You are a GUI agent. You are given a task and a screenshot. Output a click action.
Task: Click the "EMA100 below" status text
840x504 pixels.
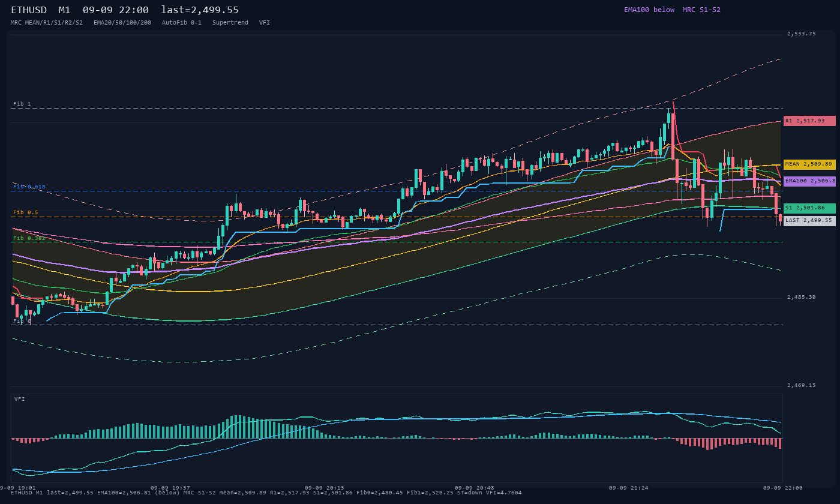coord(649,10)
